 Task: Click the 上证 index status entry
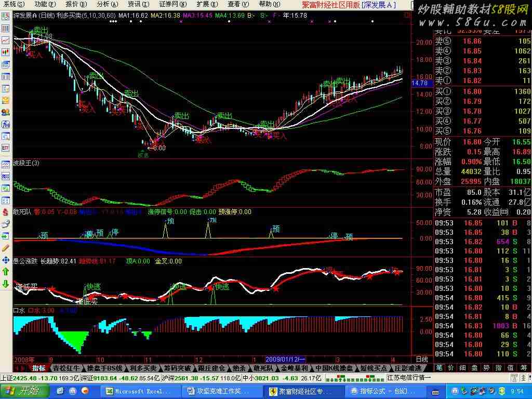click(x=39, y=378)
